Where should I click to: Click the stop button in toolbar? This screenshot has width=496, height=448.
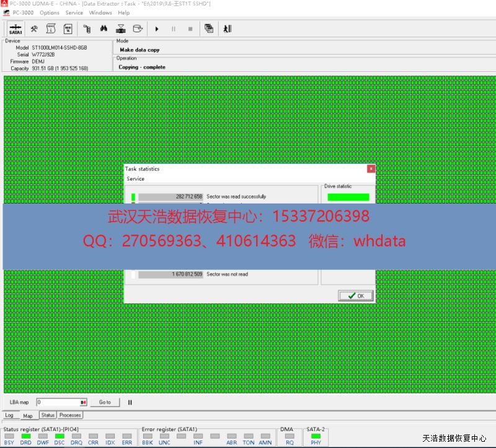pyautogui.click(x=190, y=29)
